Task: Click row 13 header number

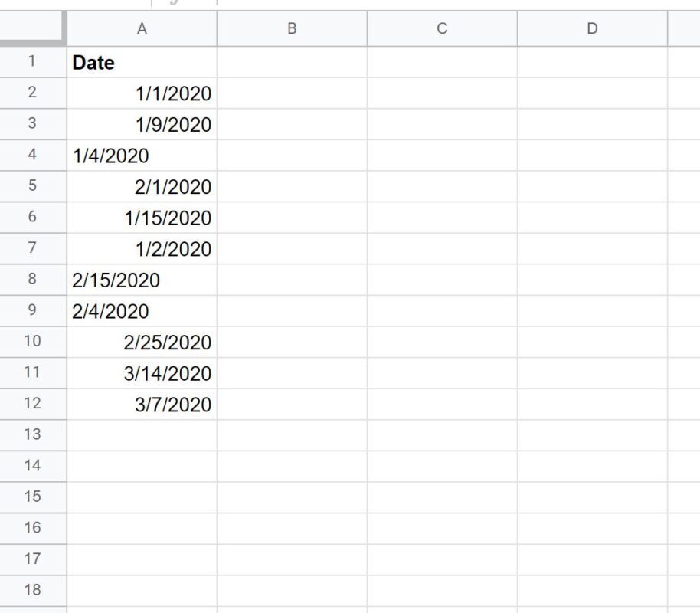Action: point(33,434)
